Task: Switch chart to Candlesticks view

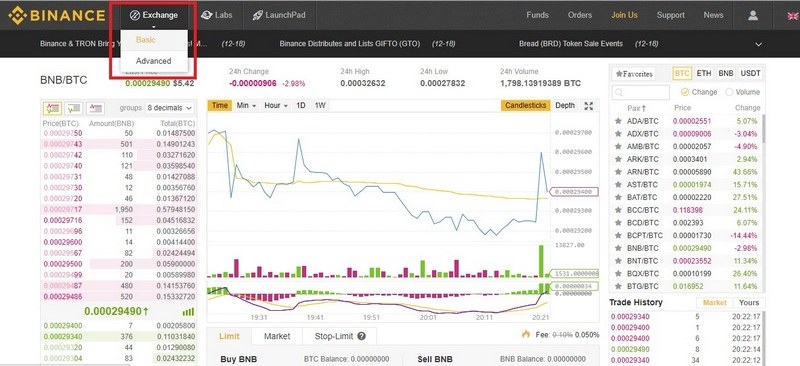Action: 526,106
